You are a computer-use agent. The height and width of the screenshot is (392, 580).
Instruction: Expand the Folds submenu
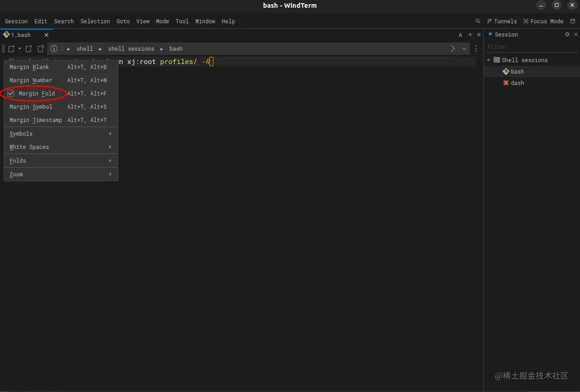click(61, 160)
